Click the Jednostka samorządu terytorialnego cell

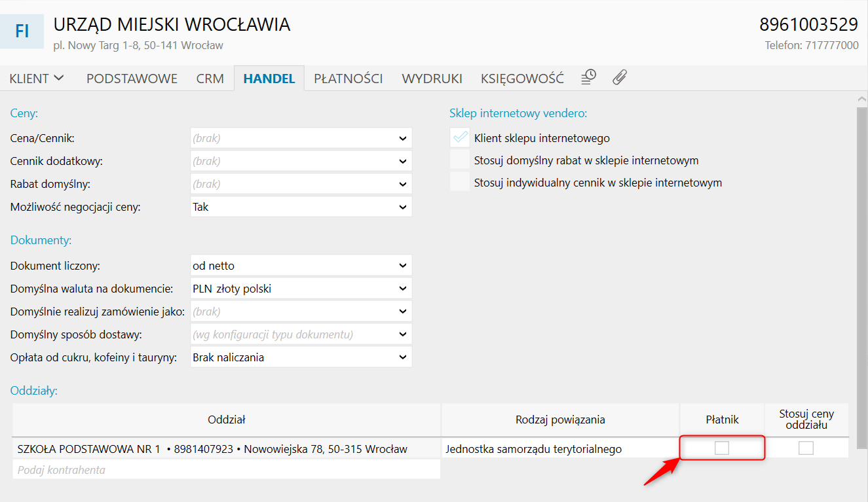click(560, 449)
